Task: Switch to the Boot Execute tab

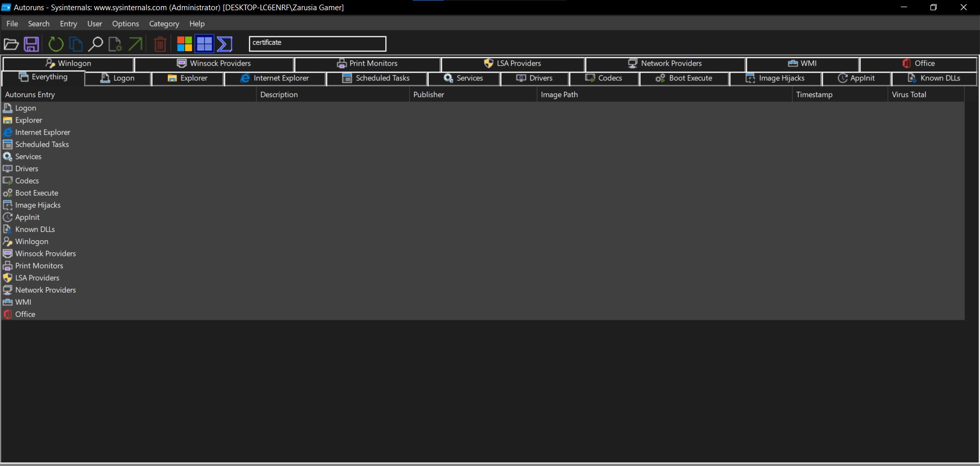Action: [684, 78]
